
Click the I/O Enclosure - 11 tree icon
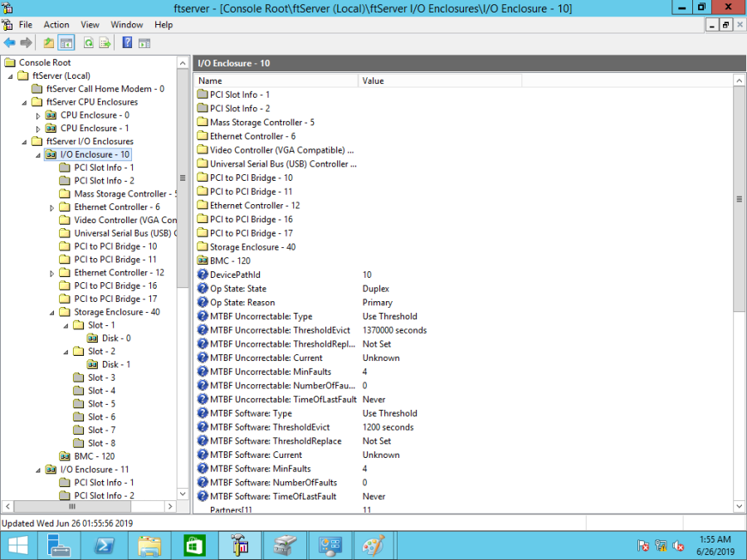[51, 470]
